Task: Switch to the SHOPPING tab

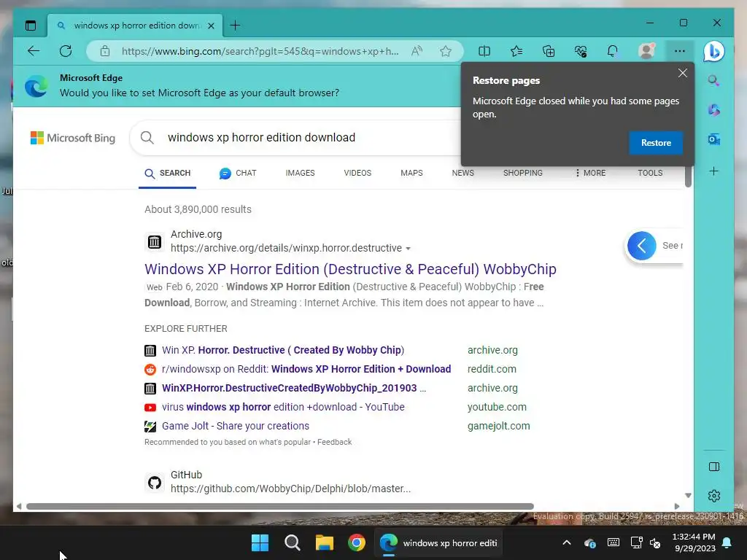Action: click(x=522, y=173)
